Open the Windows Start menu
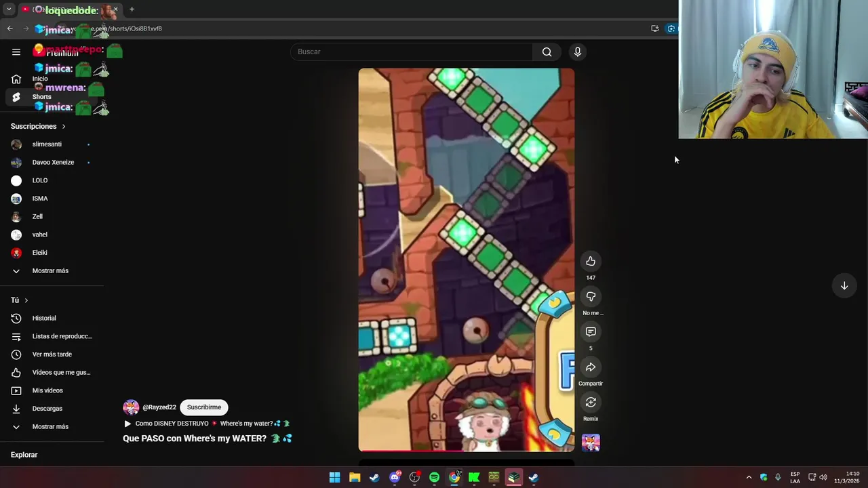Image resolution: width=868 pixels, height=488 pixels. coord(334,477)
